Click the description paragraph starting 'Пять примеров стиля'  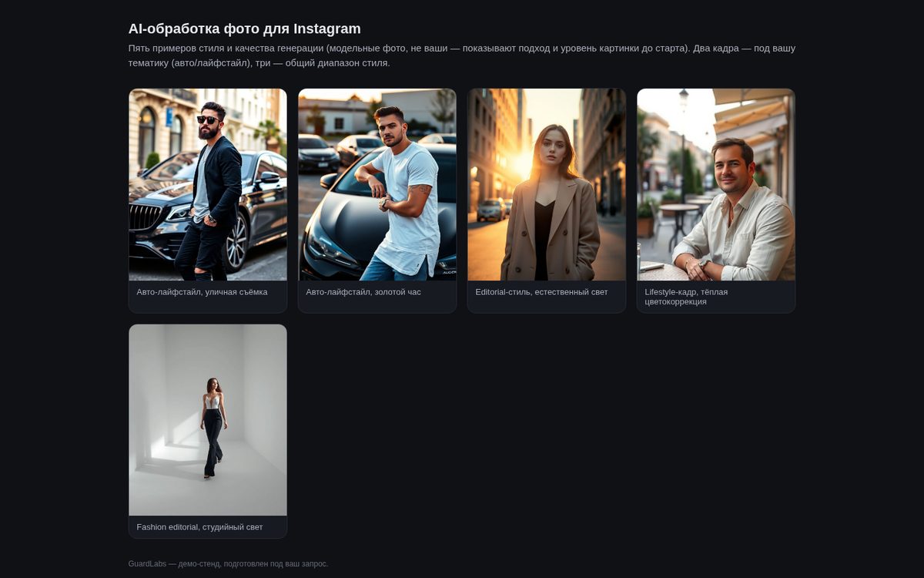click(x=462, y=55)
